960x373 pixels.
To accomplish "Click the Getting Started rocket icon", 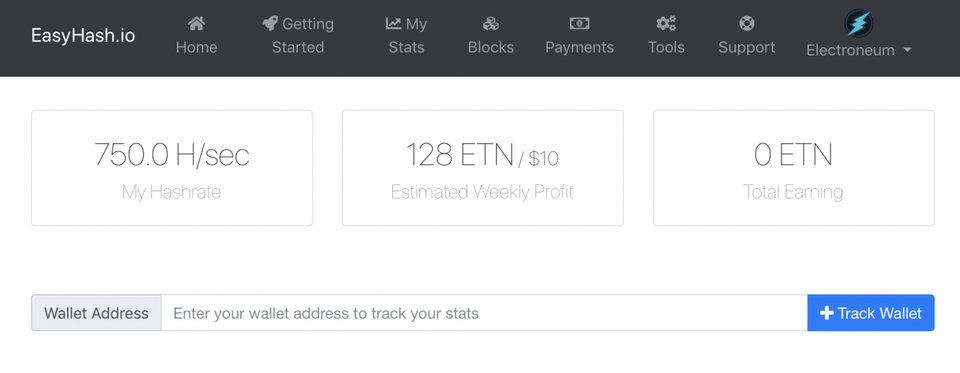I will (x=270, y=24).
